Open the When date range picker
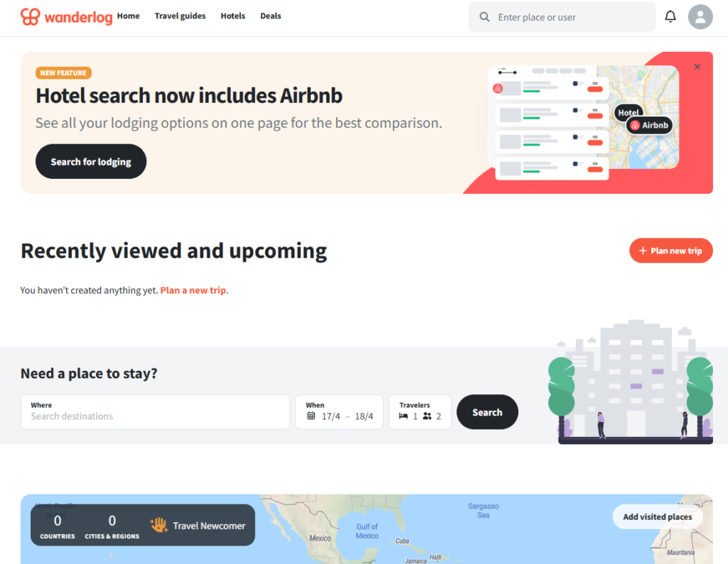Screen dimensions: 728x564 [x=339, y=412]
